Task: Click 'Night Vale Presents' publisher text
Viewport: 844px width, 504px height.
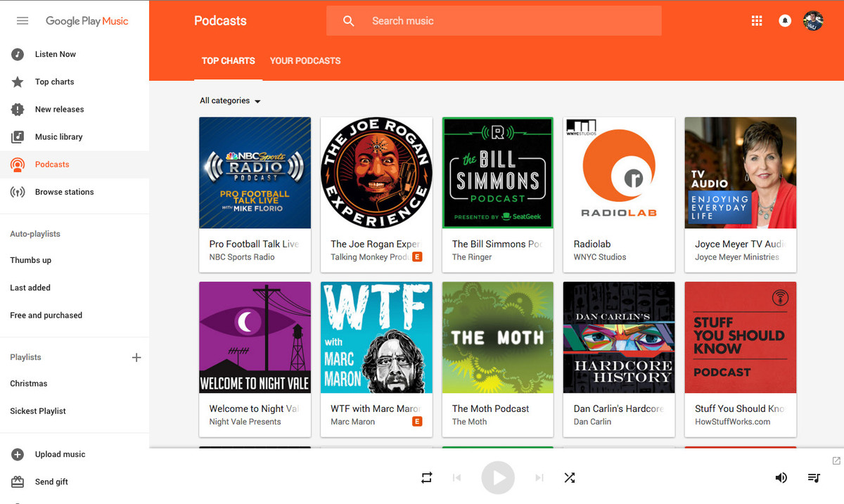Action: (x=245, y=422)
